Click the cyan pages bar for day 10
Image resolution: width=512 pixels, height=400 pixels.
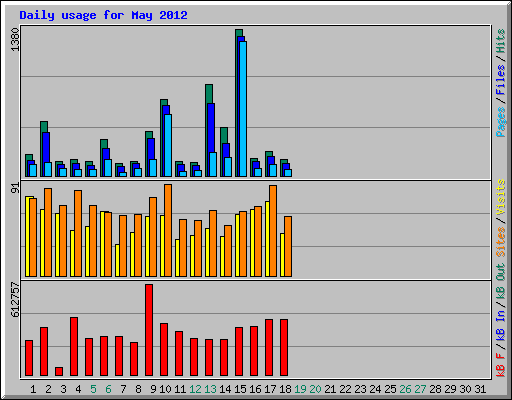pyautogui.click(x=168, y=145)
